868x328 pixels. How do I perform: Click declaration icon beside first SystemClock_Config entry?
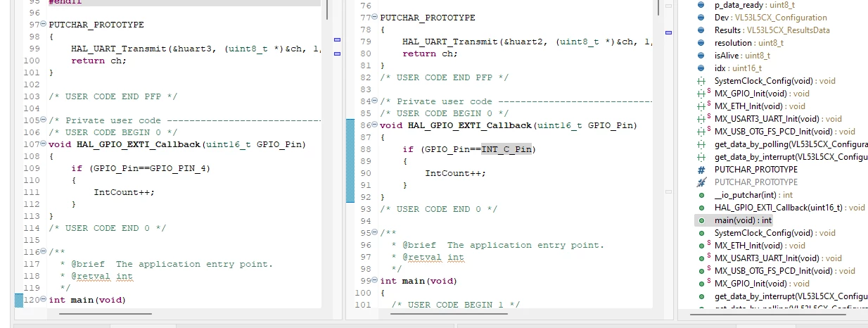(701, 81)
